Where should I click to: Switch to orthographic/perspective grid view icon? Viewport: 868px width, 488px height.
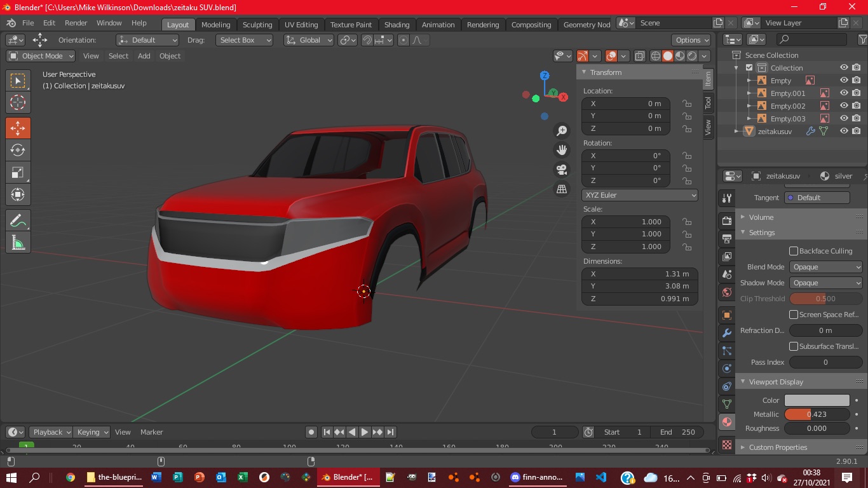click(562, 189)
